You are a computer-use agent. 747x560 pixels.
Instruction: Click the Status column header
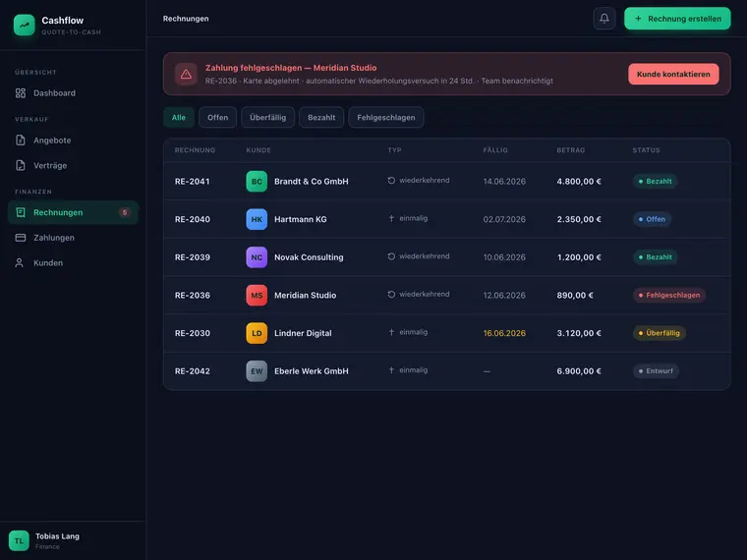coord(646,150)
